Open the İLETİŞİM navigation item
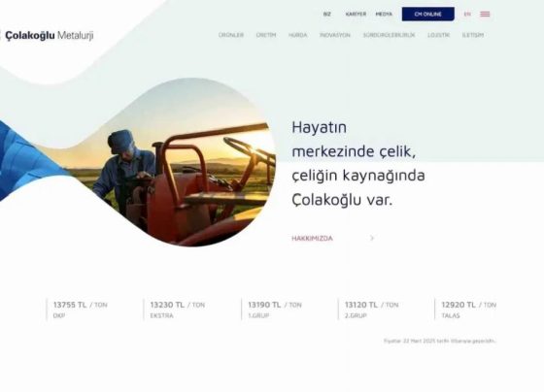 click(472, 35)
